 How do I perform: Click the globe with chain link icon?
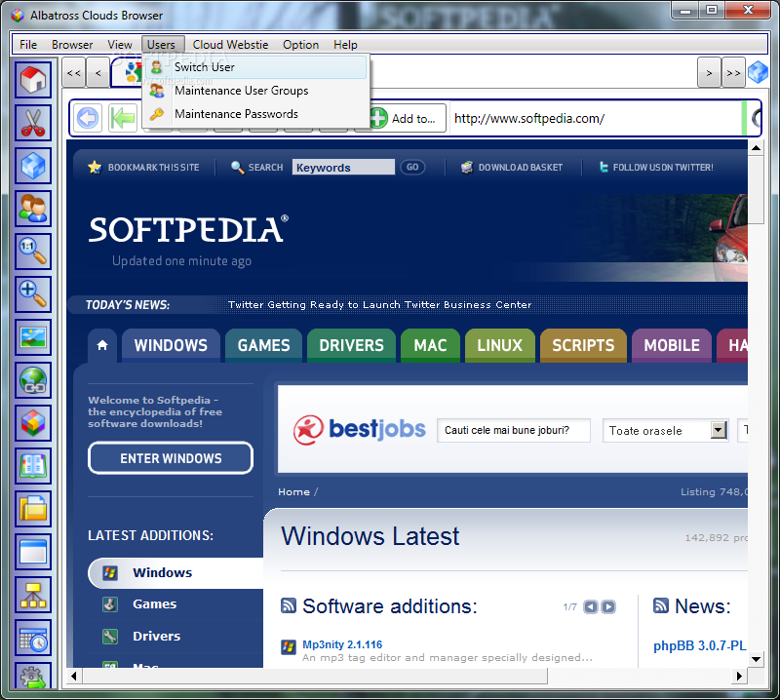(33, 380)
